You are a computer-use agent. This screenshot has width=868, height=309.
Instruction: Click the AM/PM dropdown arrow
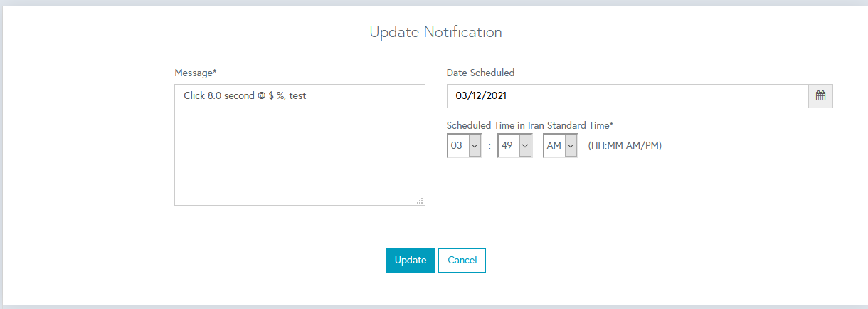pos(571,145)
